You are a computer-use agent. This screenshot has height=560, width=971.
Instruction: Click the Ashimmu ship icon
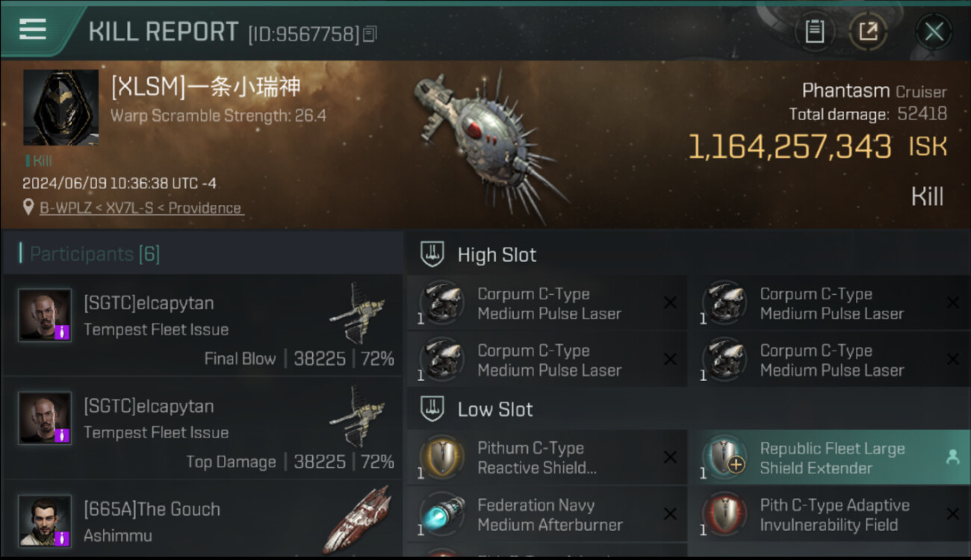(357, 520)
